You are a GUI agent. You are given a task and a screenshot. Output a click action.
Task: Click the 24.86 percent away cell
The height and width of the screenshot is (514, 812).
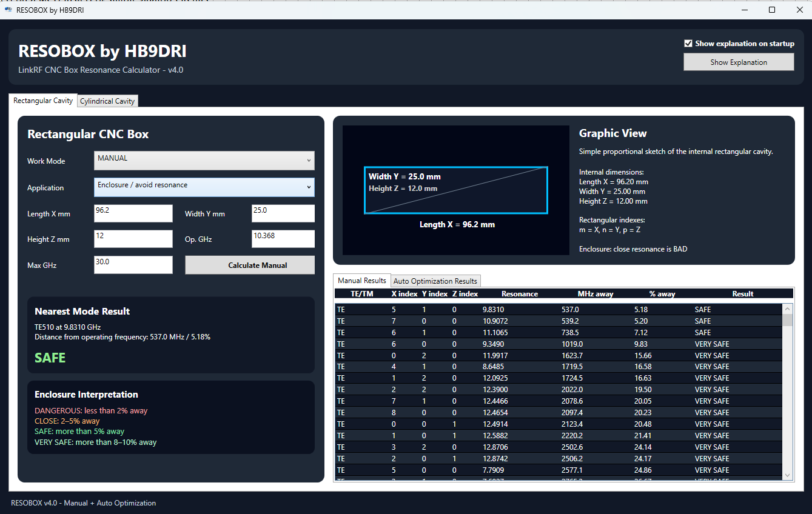pos(643,470)
